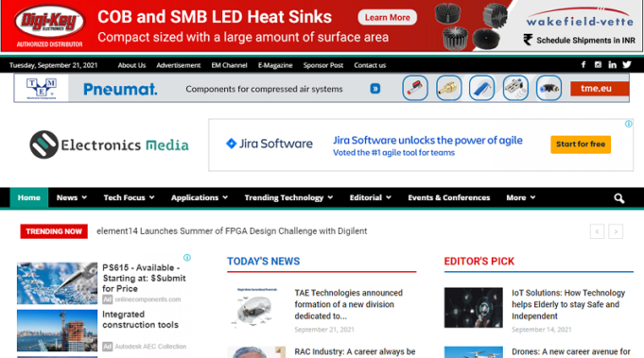This screenshot has height=358, width=644.
Task: Open EM Channel link
Action: coord(229,65)
